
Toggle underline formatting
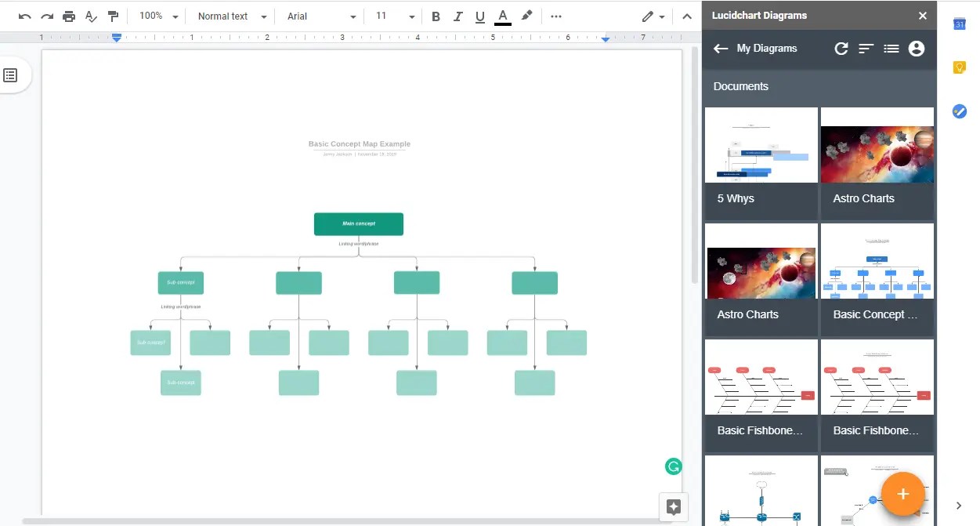480,16
